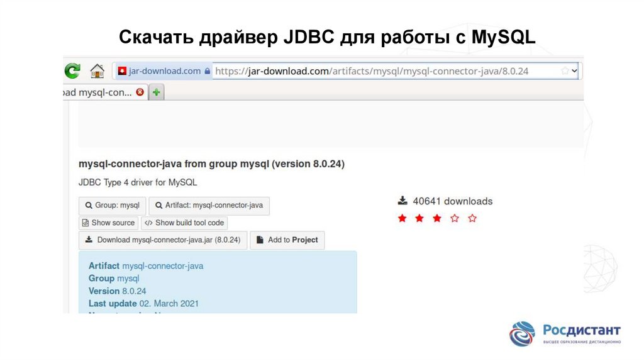This screenshot has height=361, width=644.
Task: Click the 'Show source' button
Action: tap(108, 223)
